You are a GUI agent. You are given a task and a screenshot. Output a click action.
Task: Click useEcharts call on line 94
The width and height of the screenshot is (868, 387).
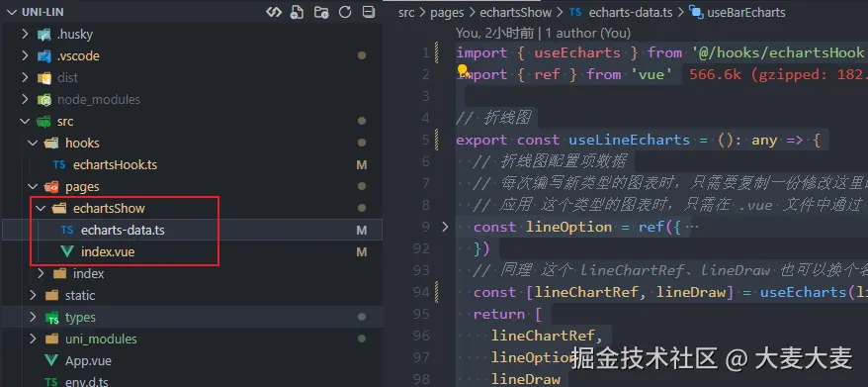tap(803, 292)
